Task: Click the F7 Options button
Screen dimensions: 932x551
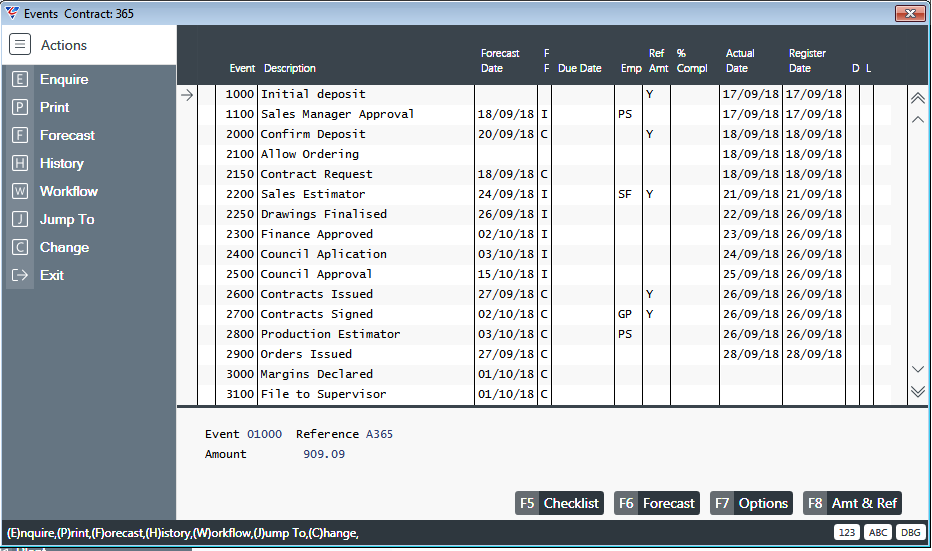Action: pyautogui.click(x=751, y=503)
